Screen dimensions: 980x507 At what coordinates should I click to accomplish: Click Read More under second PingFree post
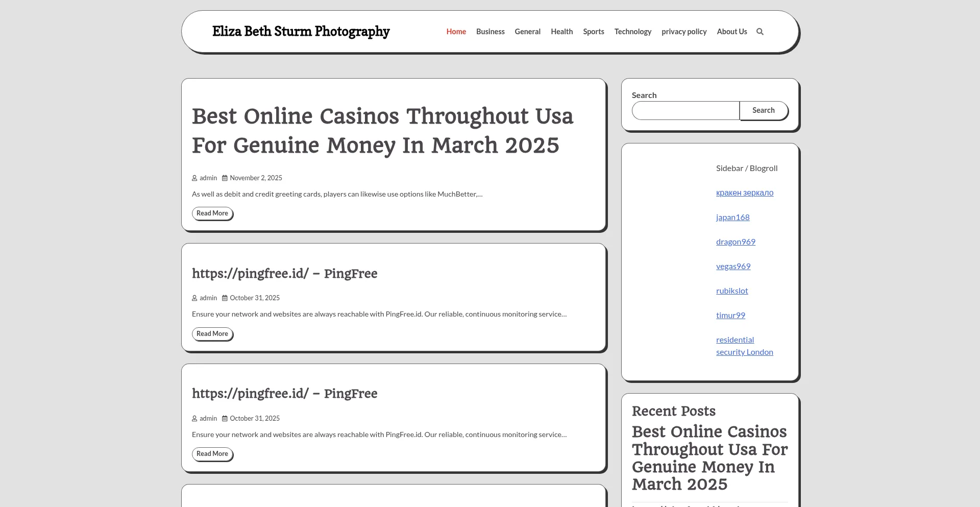pyautogui.click(x=212, y=454)
